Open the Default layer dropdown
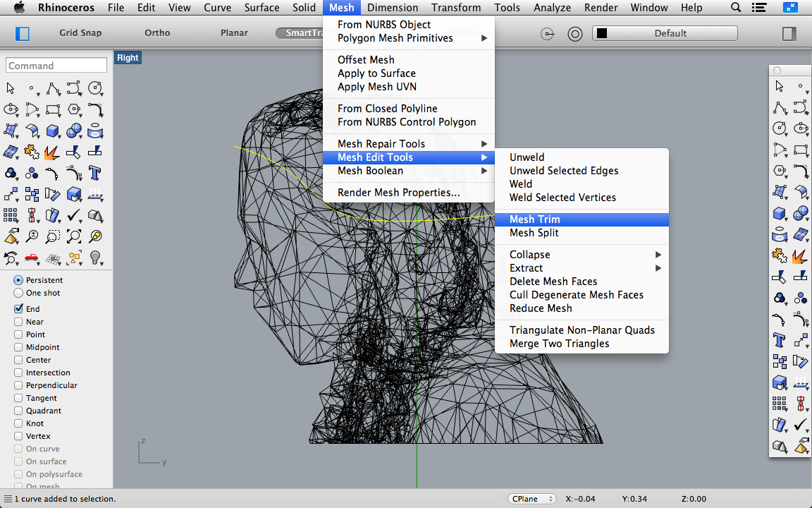Viewport: 812px width, 508px height. point(665,34)
